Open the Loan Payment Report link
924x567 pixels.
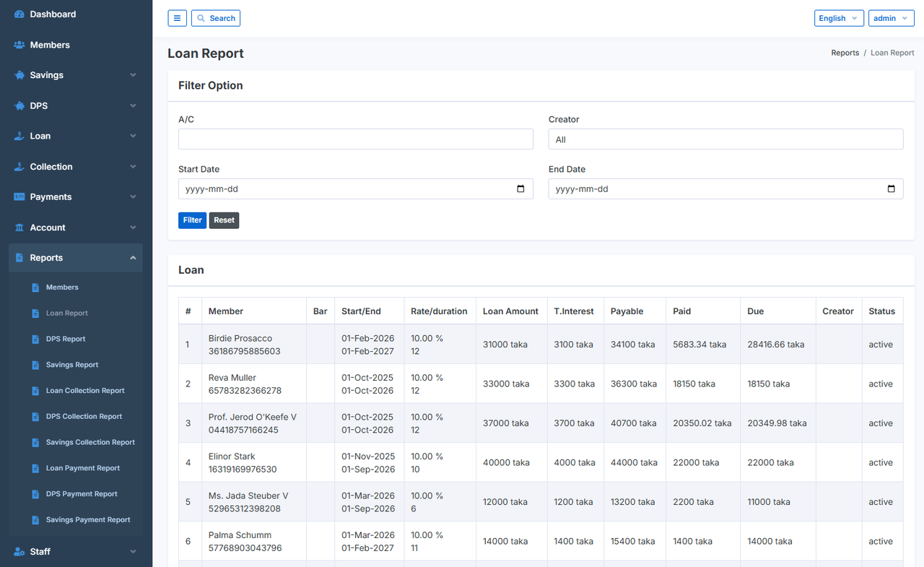click(83, 468)
